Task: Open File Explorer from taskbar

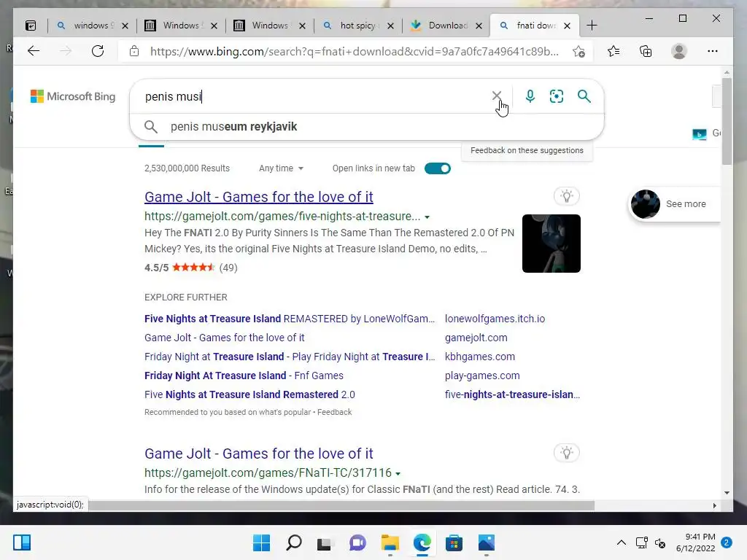Action: pyautogui.click(x=390, y=542)
